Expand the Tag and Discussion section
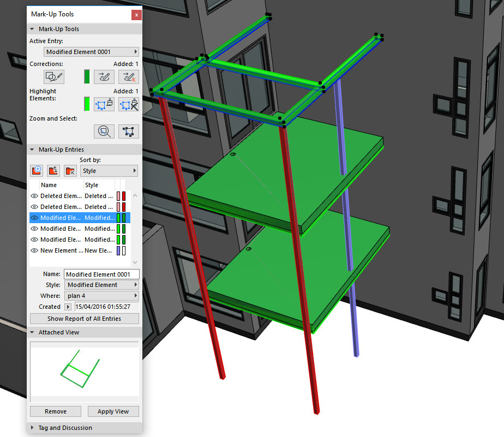 pos(32,428)
